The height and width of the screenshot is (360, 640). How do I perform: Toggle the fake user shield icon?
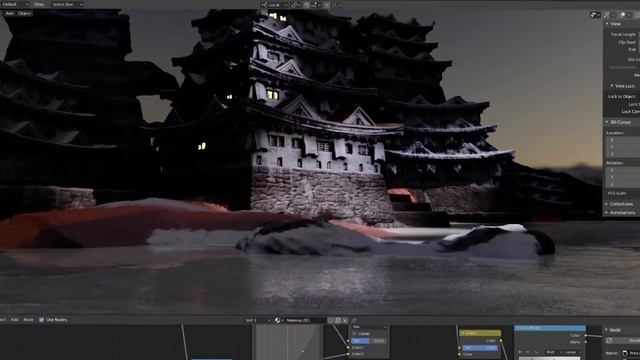[331, 320]
